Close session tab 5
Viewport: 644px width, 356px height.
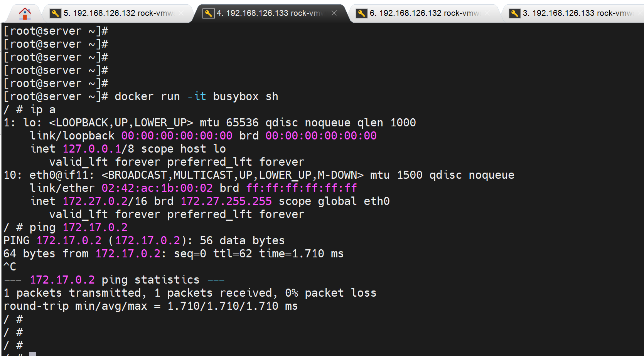click(x=181, y=13)
